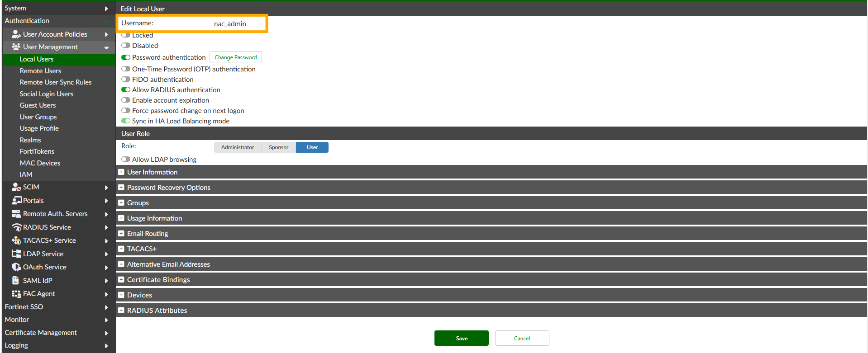
Task: Click the User Management people icon
Action: tap(16, 47)
